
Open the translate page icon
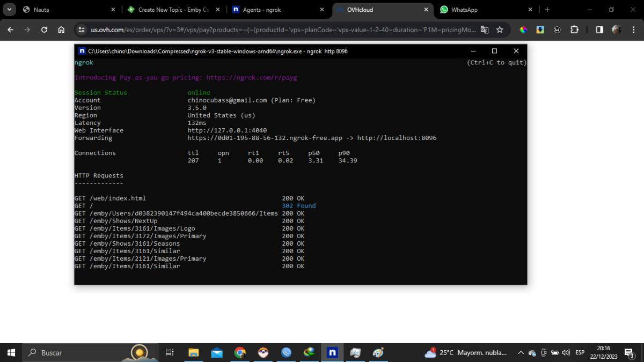click(x=485, y=30)
